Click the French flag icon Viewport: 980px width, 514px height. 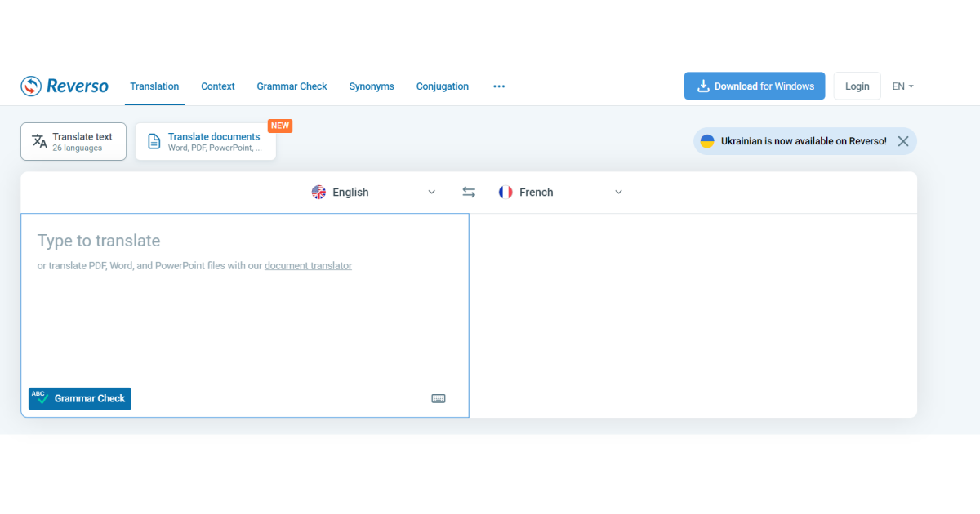(505, 192)
